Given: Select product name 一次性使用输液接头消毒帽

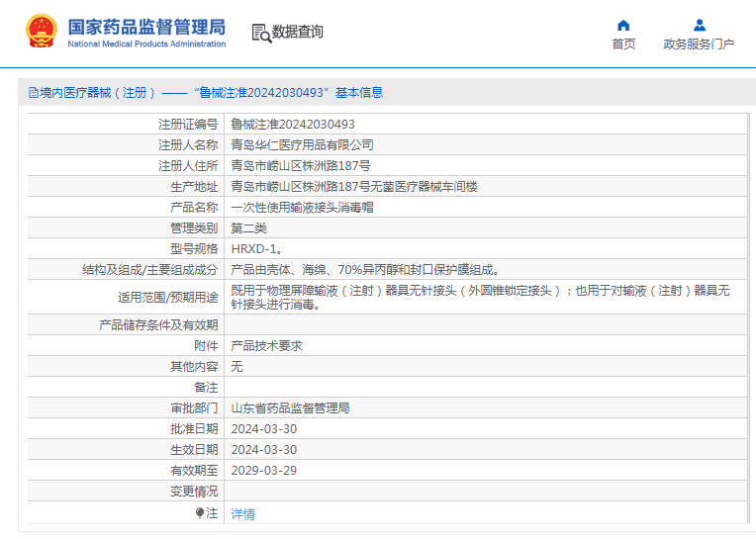Looking at the screenshot, I should click(x=303, y=207).
